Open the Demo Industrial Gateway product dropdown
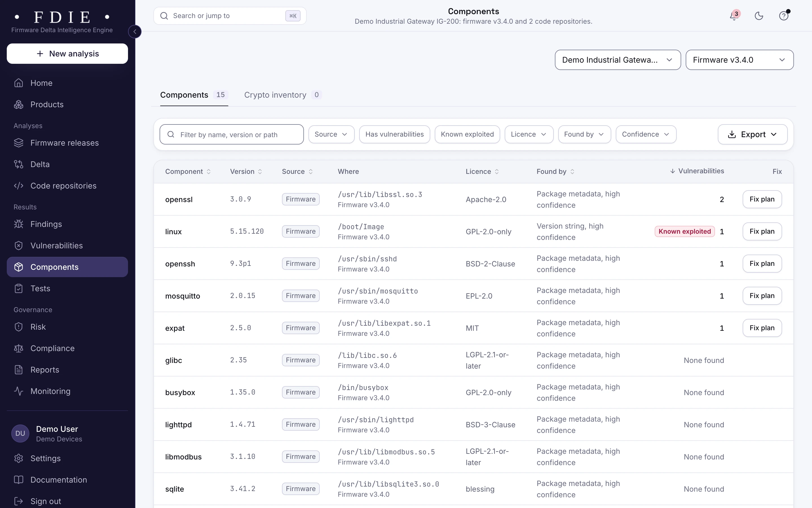Viewport: 812px width, 508px height. [x=618, y=60]
